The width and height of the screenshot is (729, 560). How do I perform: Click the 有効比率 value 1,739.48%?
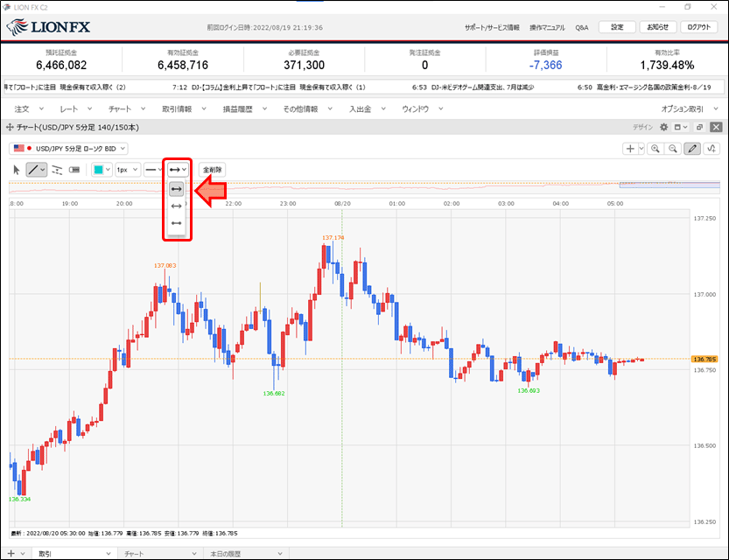click(667, 65)
